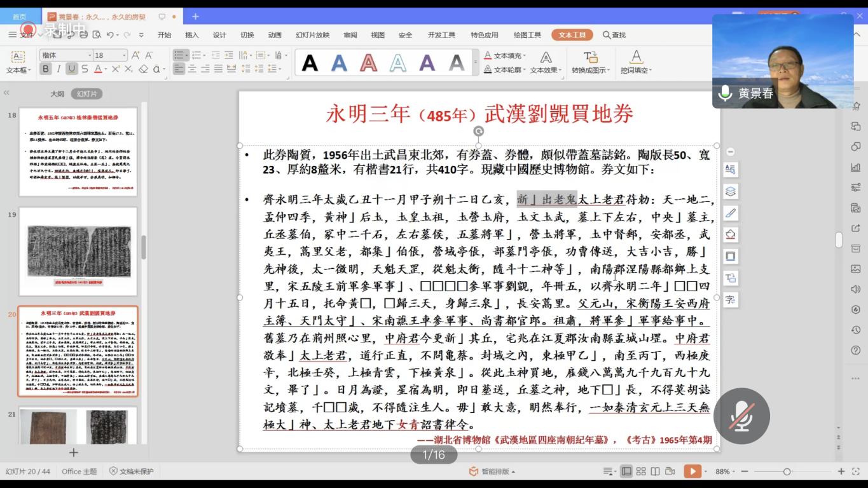868x488 pixels.
Task: Click the 查找 search button
Action: pos(614,35)
